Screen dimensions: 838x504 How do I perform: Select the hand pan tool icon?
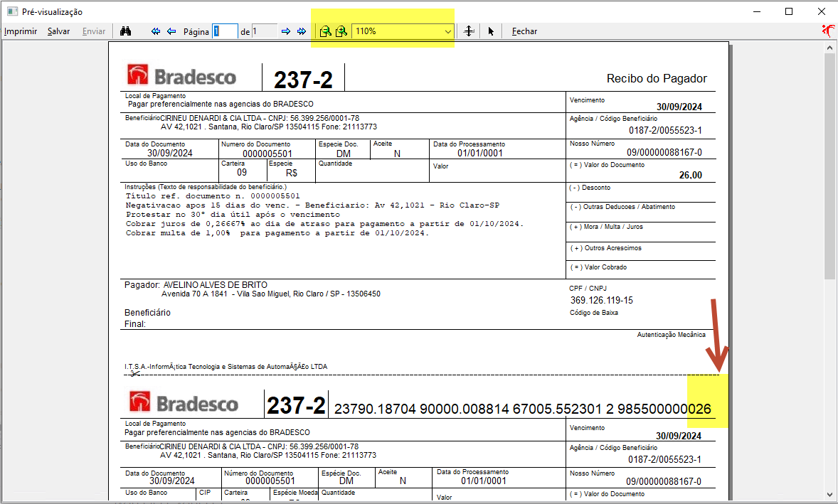pos(469,31)
